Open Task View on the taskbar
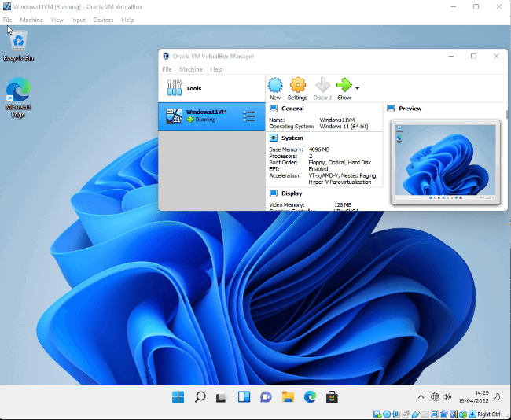The height and width of the screenshot is (420, 511). [222, 397]
